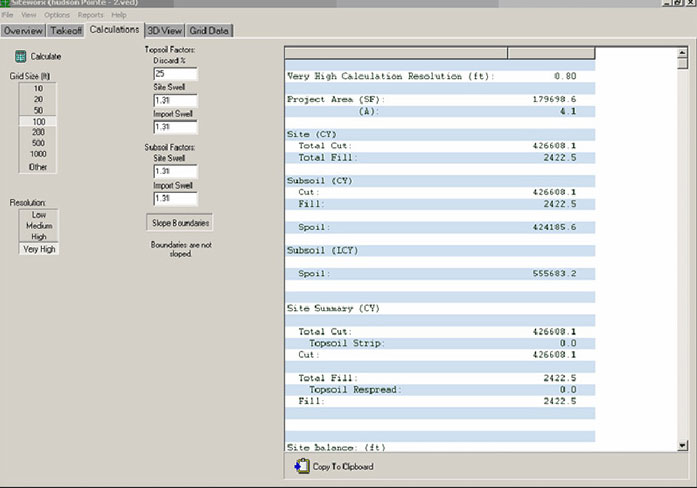The width and height of the screenshot is (697, 488).
Task: Switch resolution to High
Action: pyautogui.click(x=38, y=237)
